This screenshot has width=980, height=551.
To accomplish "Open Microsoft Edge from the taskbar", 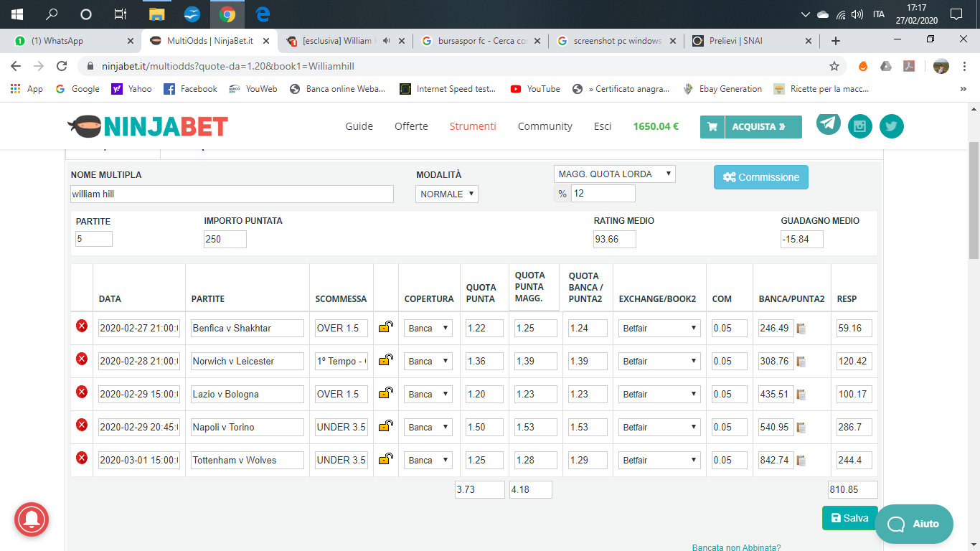I will click(263, 14).
